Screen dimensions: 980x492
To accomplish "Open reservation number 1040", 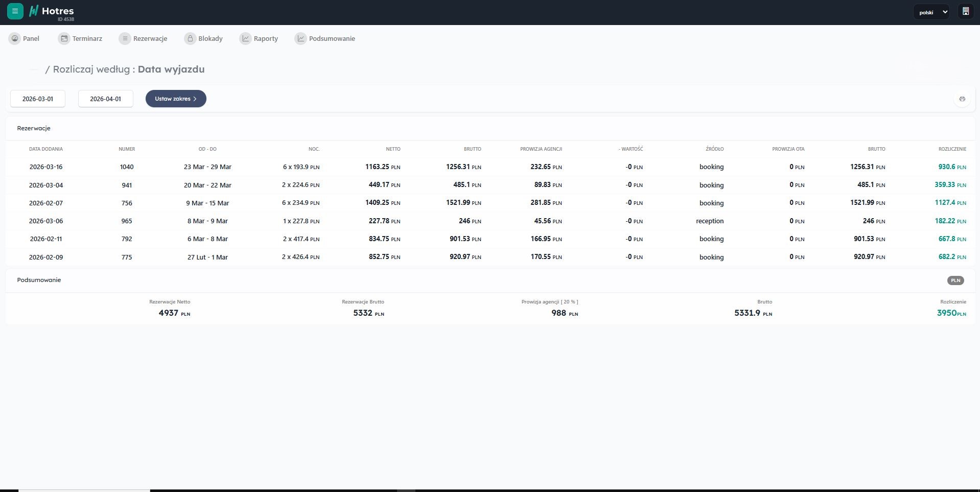I will 127,167.
